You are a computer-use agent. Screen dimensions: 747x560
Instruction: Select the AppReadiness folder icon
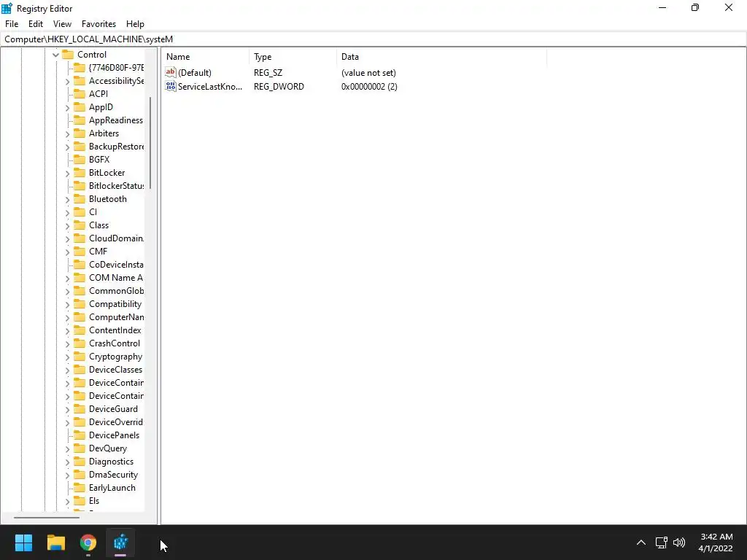point(80,120)
